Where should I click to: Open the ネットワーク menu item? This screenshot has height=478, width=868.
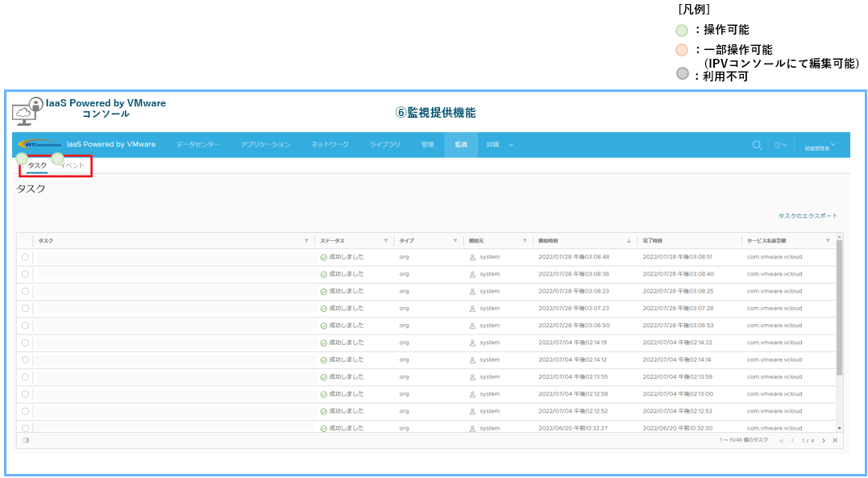coord(330,145)
